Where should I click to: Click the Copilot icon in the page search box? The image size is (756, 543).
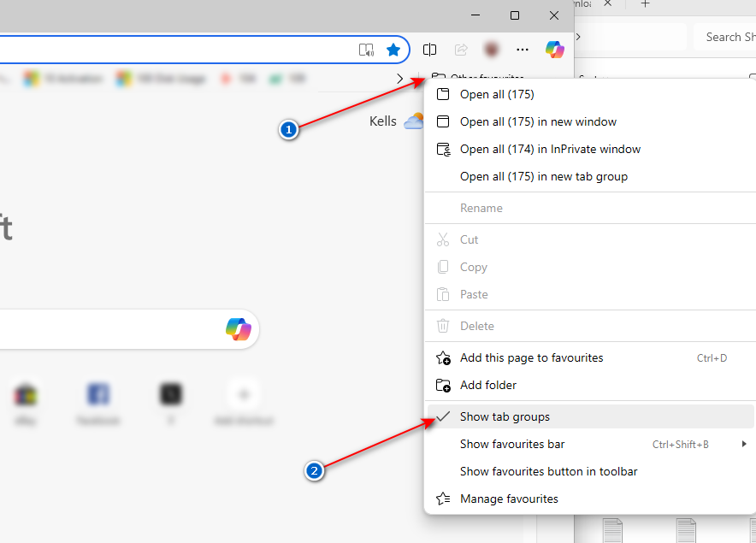click(x=239, y=329)
